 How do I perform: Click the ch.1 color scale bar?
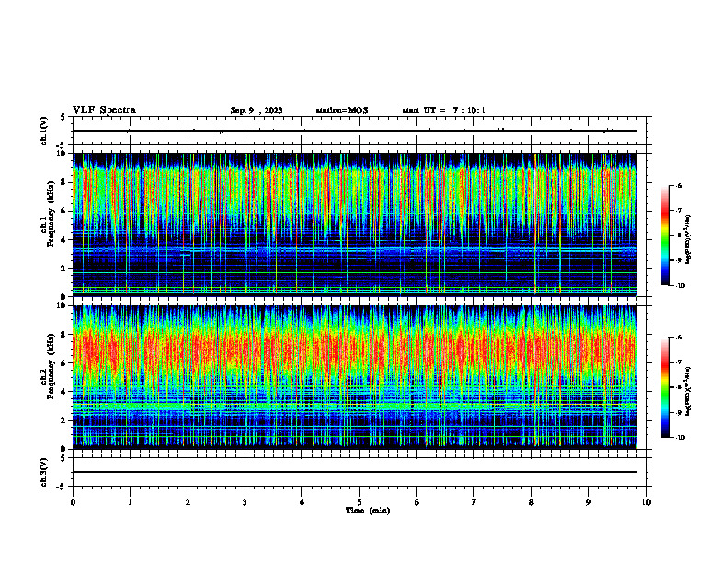[x=665, y=236]
